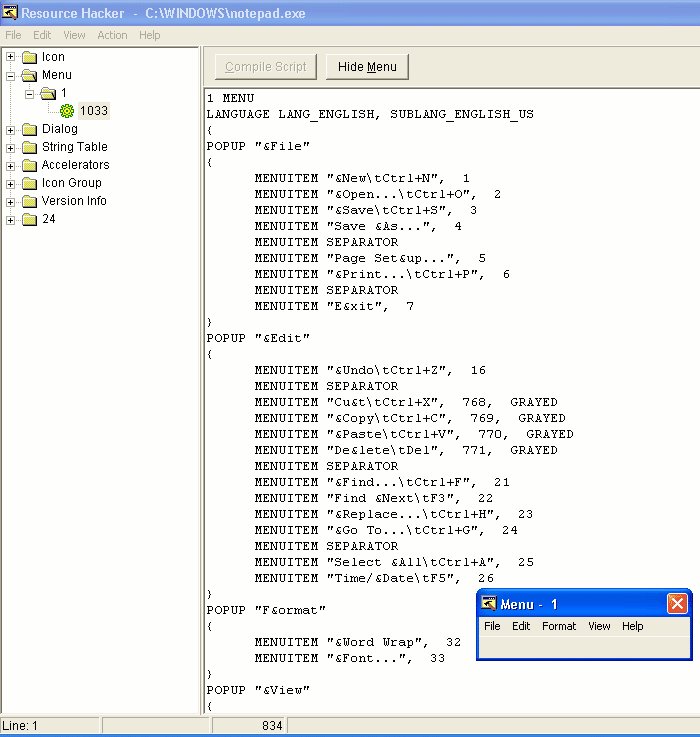Screen dimensions: 700x737
Task: Click the POPUP "&File" script line
Action: tap(258, 146)
